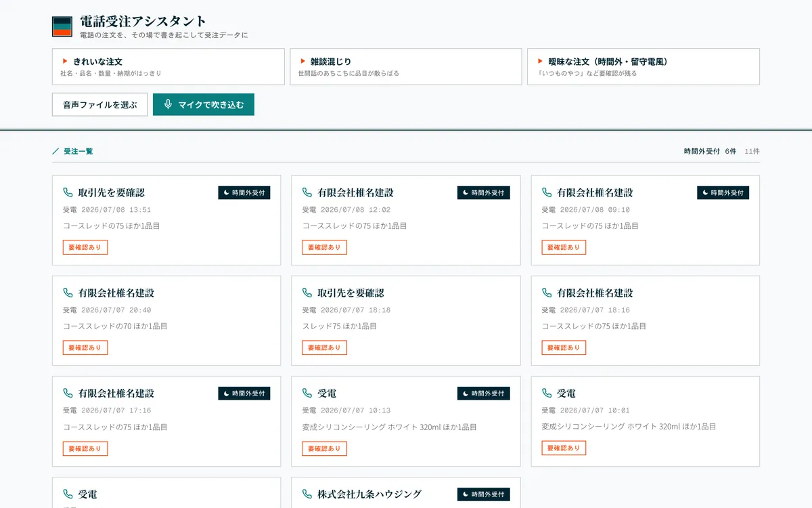Click the tagline 電話の注文を、その場で書き起こして受注データに
The width and height of the screenshot is (812, 508).
(164, 35)
